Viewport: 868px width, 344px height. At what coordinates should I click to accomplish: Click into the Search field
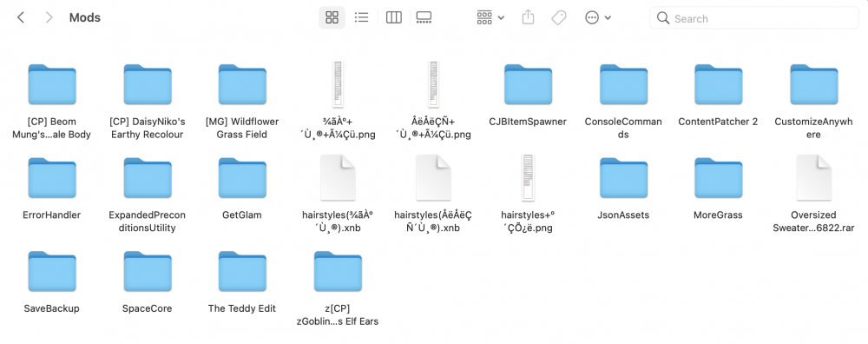(754, 18)
